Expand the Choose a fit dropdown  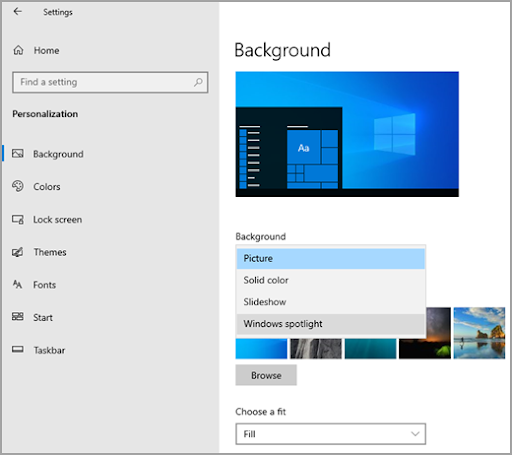click(331, 434)
